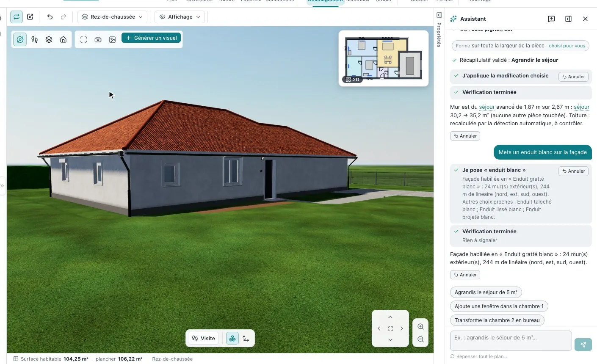Click the stacked layers view icon
597x364 pixels.
coord(49,39)
